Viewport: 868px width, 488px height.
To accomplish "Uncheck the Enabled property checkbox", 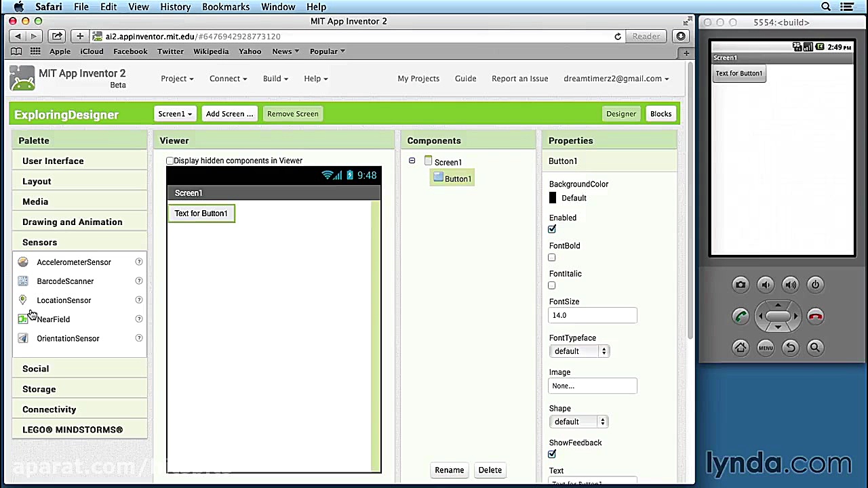I will (552, 229).
